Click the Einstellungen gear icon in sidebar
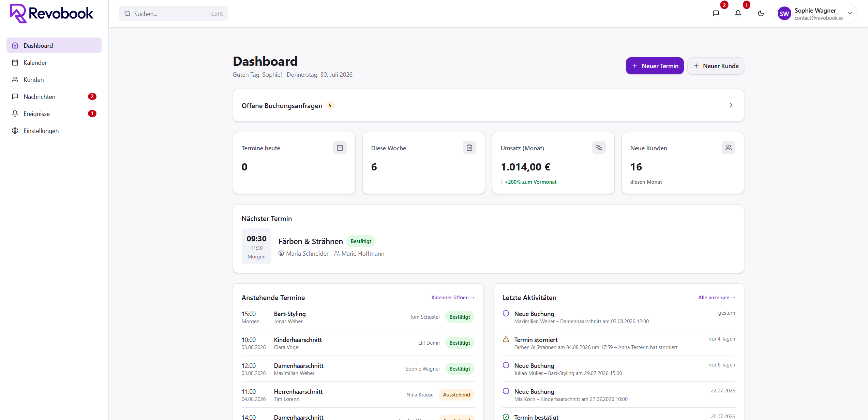 [x=15, y=131]
